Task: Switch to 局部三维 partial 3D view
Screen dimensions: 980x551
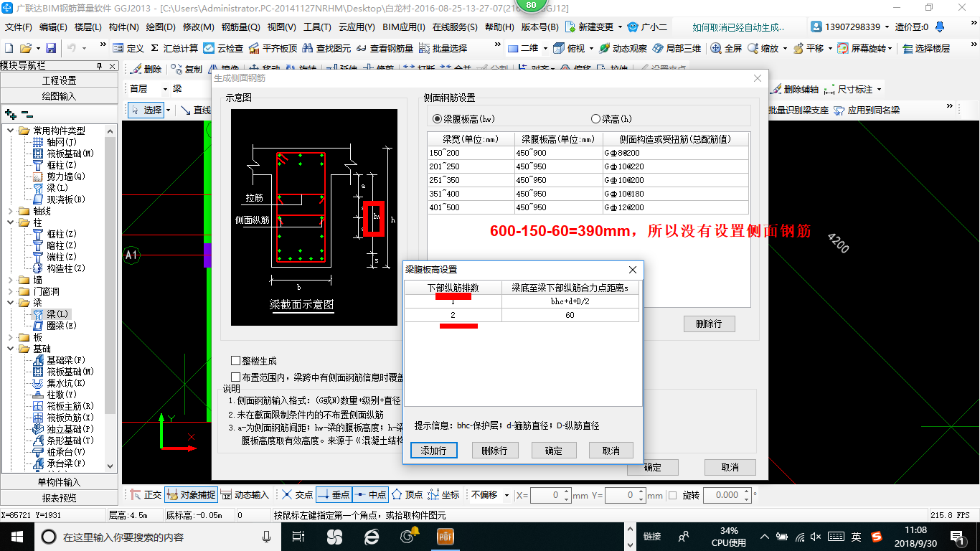Action: point(677,48)
